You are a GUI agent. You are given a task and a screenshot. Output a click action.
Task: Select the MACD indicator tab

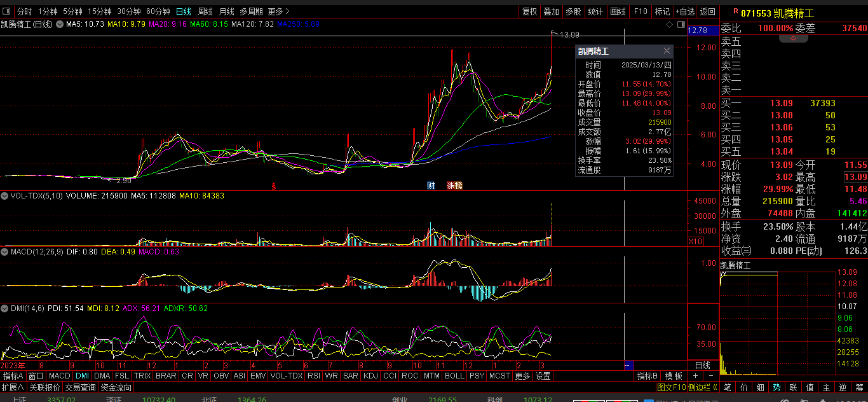[59, 376]
